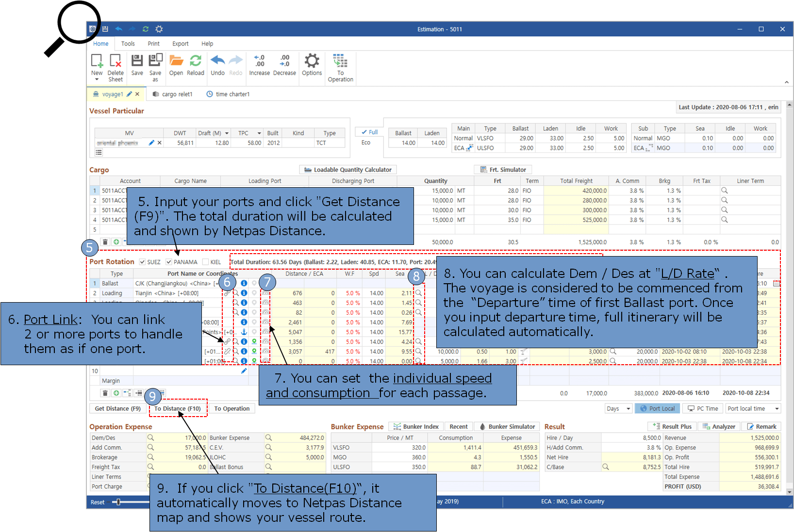Click the Get Distance (F9) button
Image resolution: width=794 pixels, height=532 pixels.
click(117, 408)
